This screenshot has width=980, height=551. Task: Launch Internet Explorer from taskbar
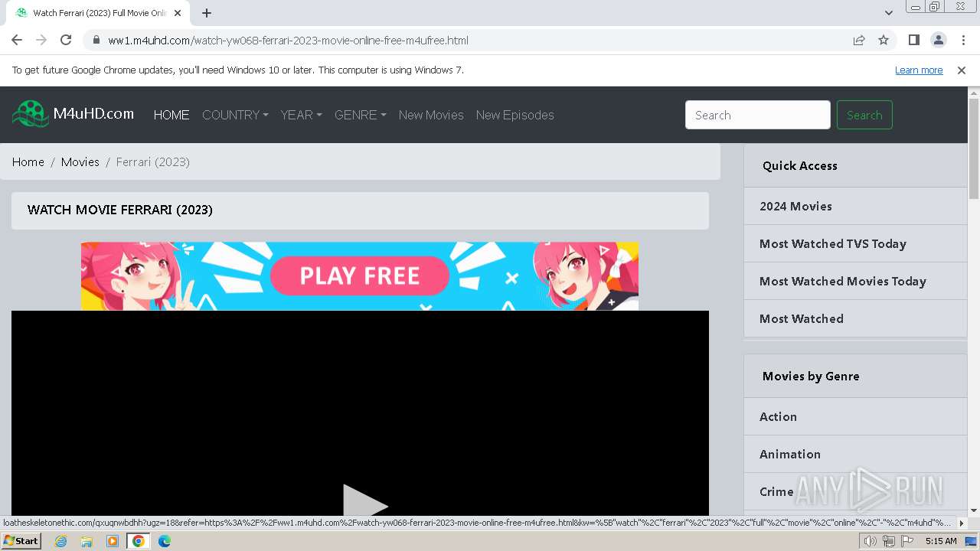(x=60, y=541)
